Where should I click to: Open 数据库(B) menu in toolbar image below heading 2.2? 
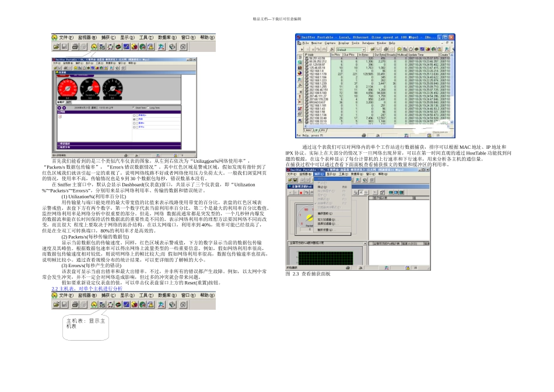pos(167,296)
